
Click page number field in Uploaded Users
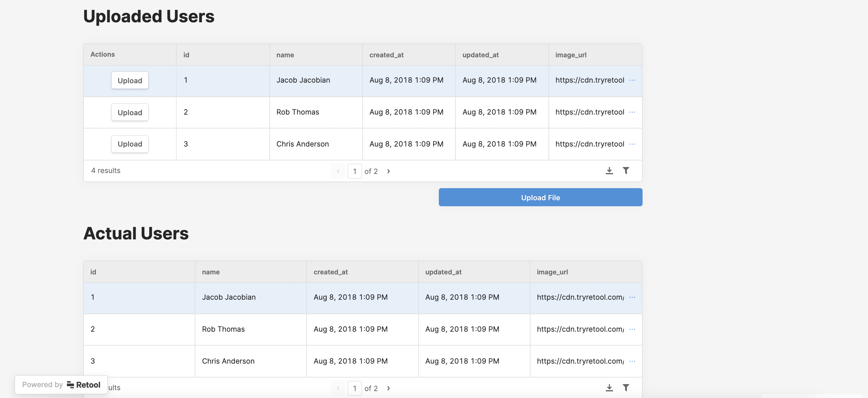point(354,171)
